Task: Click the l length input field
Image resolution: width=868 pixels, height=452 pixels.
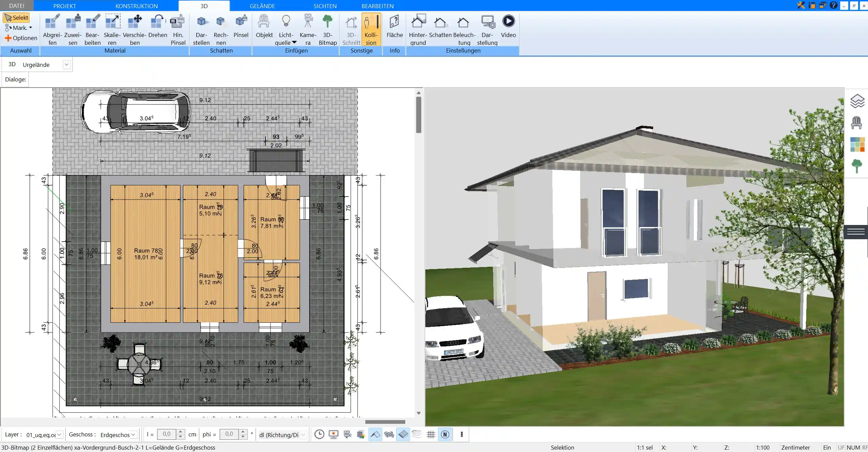Action: [166, 434]
